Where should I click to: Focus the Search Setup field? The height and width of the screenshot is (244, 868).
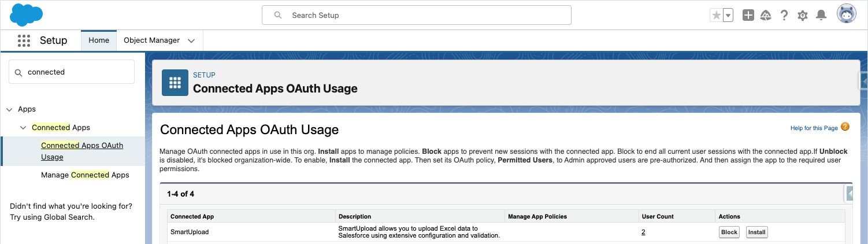pyautogui.click(x=417, y=15)
